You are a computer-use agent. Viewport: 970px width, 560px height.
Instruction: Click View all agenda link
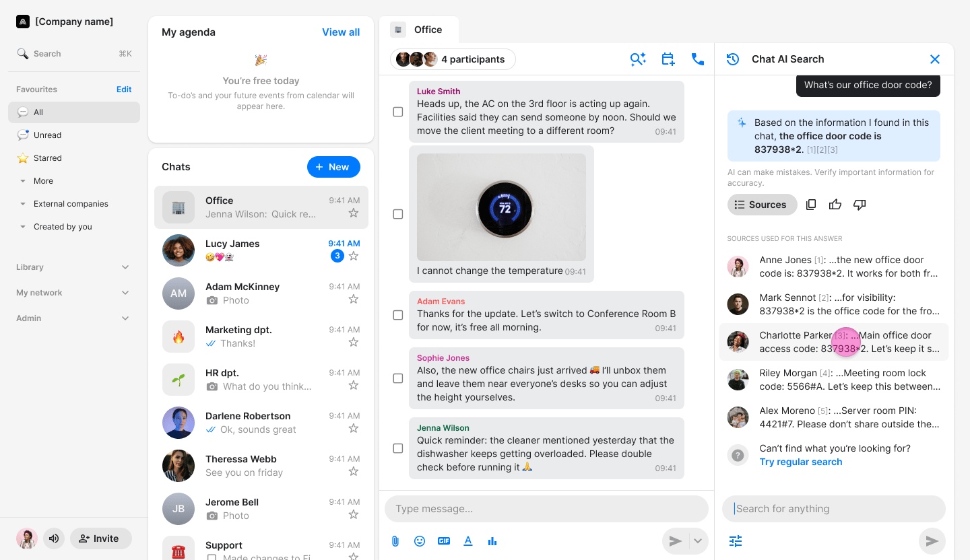pos(341,32)
